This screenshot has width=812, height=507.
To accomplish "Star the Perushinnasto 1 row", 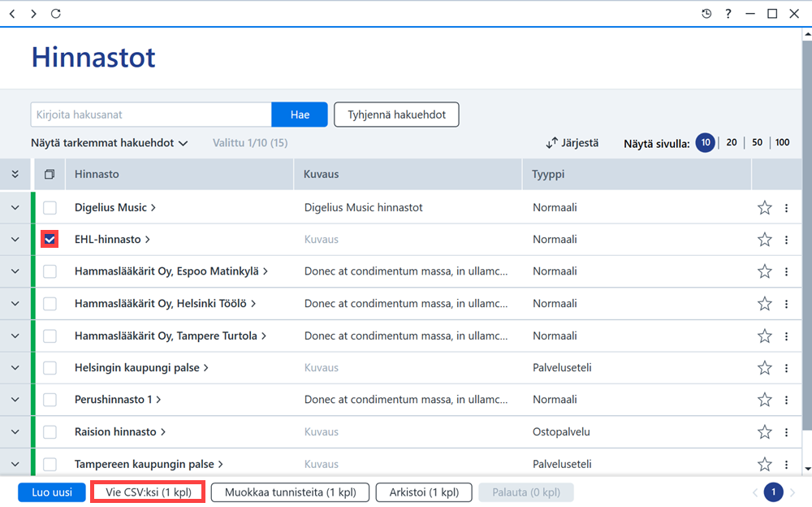I will tap(765, 400).
